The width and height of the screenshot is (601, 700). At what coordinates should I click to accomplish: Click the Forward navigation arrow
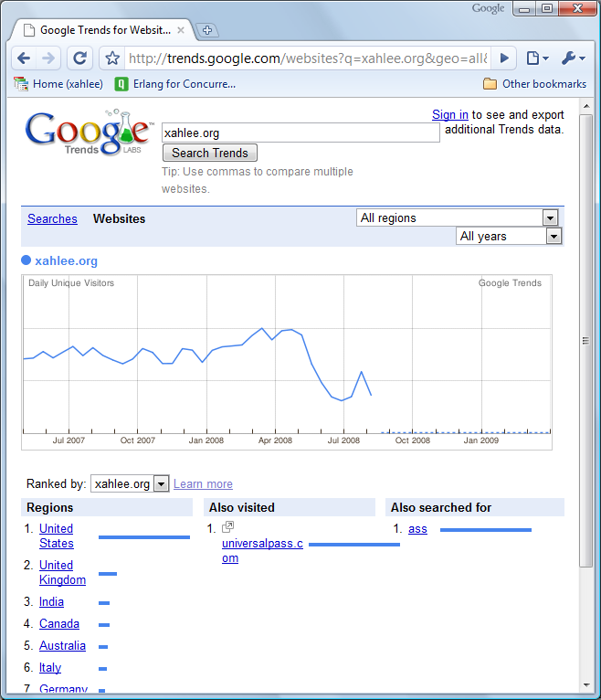[49, 58]
